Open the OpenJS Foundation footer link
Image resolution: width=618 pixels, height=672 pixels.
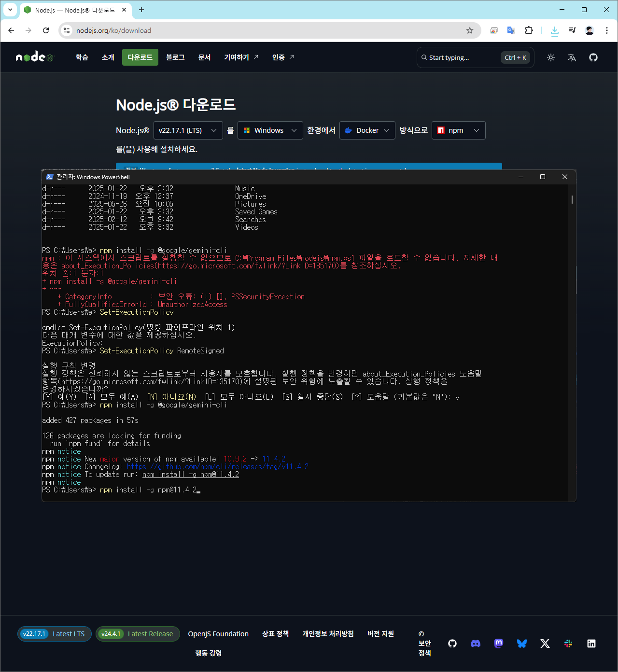coord(218,634)
